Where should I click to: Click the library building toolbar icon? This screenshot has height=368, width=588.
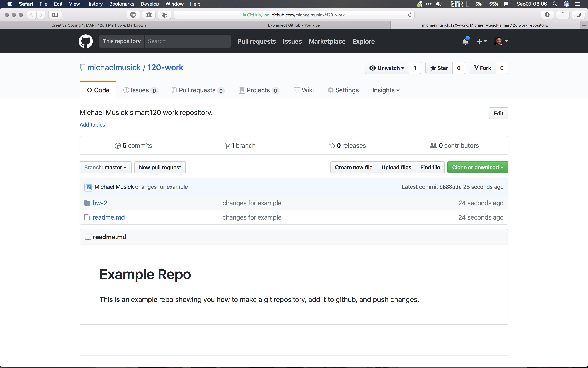pos(149,15)
